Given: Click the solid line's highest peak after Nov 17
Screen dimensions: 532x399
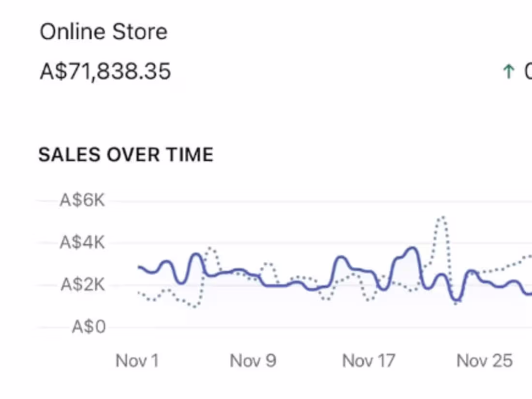Looking at the screenshot, I should coord(413,249).
